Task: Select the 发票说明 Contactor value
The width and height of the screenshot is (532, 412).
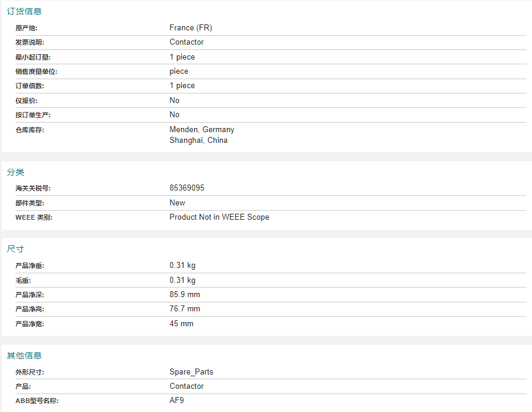Action: tap(186, 42)
